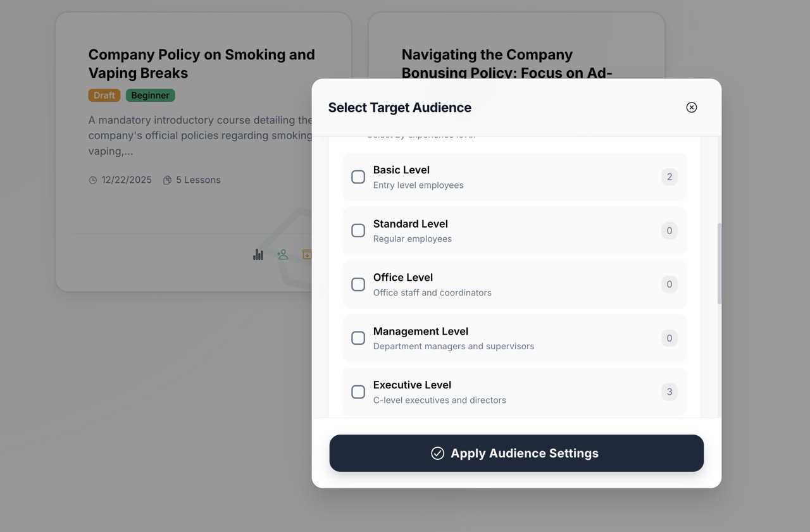Check the Standard Level option
This screenshot has height=532, width=810.
(x=358, y=231)
